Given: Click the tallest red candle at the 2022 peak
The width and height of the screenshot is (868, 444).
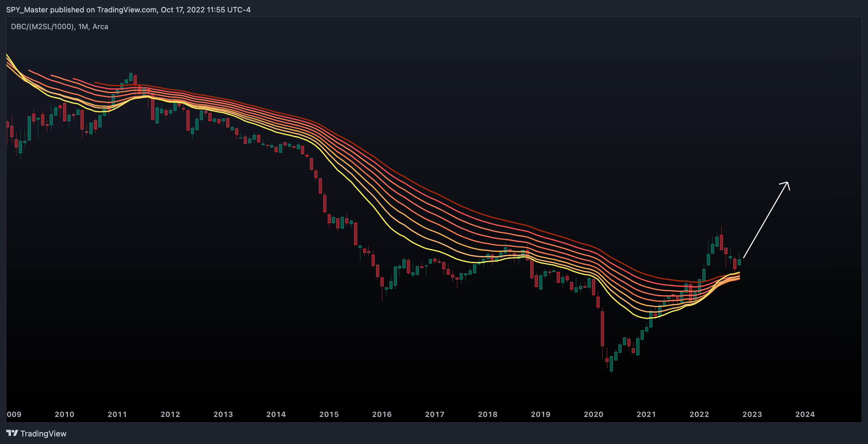Looking at the screenshot, I should (x=721, y=242).
